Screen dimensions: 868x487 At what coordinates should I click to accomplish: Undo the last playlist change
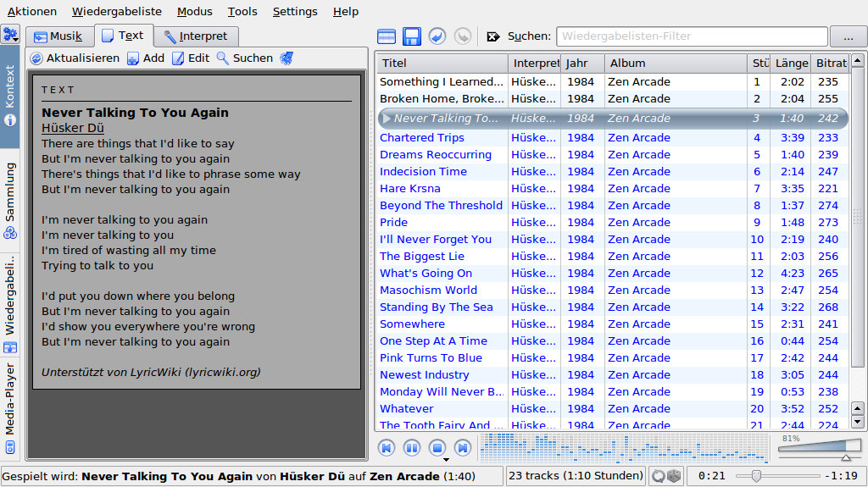click(x=437, y=36)
